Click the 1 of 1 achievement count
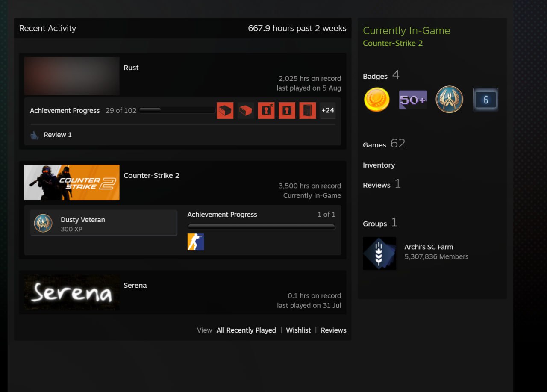The width and height of the screenshot is (547, 392). coord(326,215)
